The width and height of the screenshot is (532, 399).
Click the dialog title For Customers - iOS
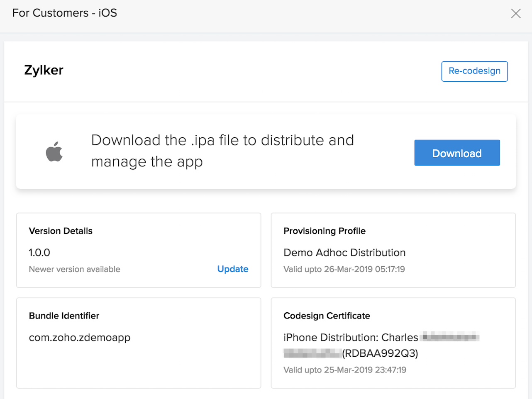pyautogui.click(x=65, y=13)
